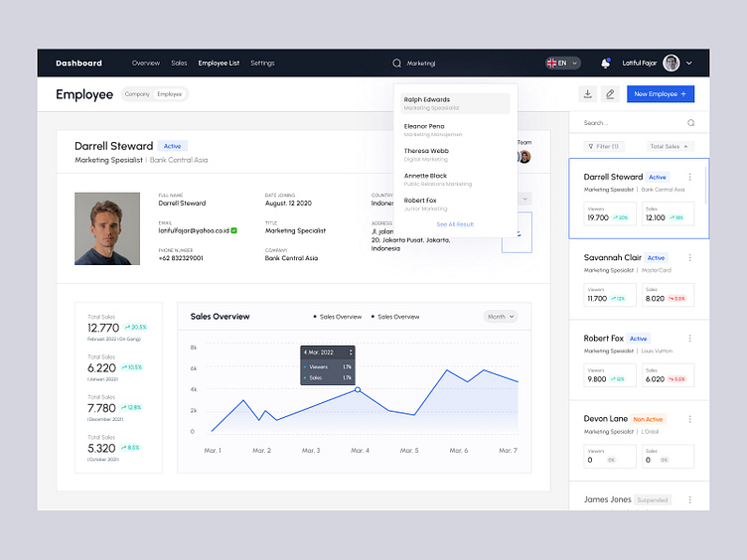Viewport: 747px width, 560px height.
Task: Click the chart data point at Mar. 4
Action: [358, 389]
